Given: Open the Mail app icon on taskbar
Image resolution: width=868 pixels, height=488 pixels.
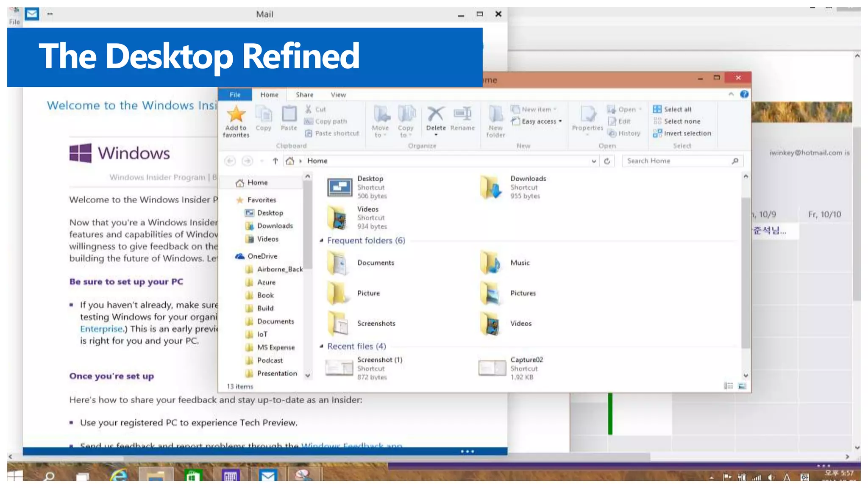Looking at the screenshot, I should click(268, 475).
